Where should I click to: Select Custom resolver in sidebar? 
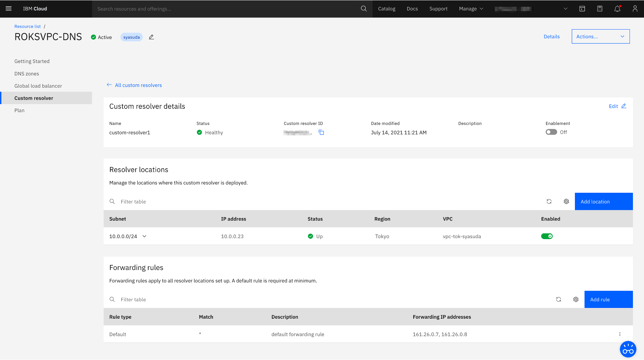point(46,98)
